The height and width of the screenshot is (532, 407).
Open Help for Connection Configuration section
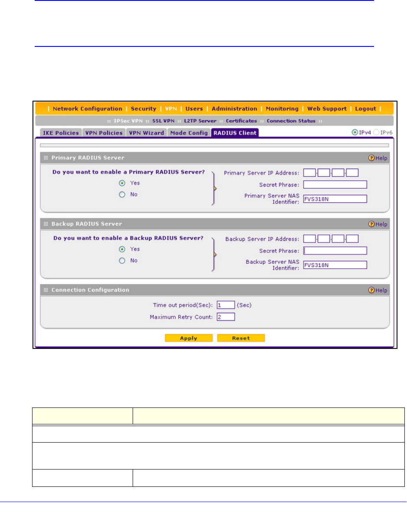pos(378,290)
